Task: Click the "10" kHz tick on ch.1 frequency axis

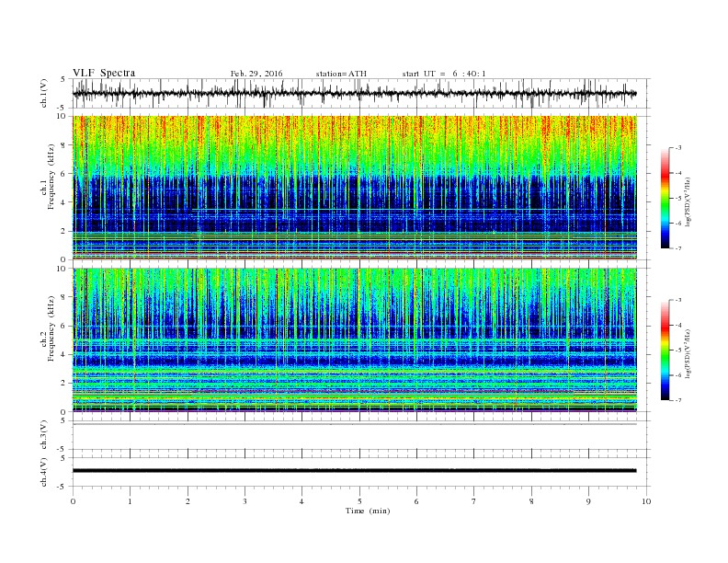Action: click(62, 116)
